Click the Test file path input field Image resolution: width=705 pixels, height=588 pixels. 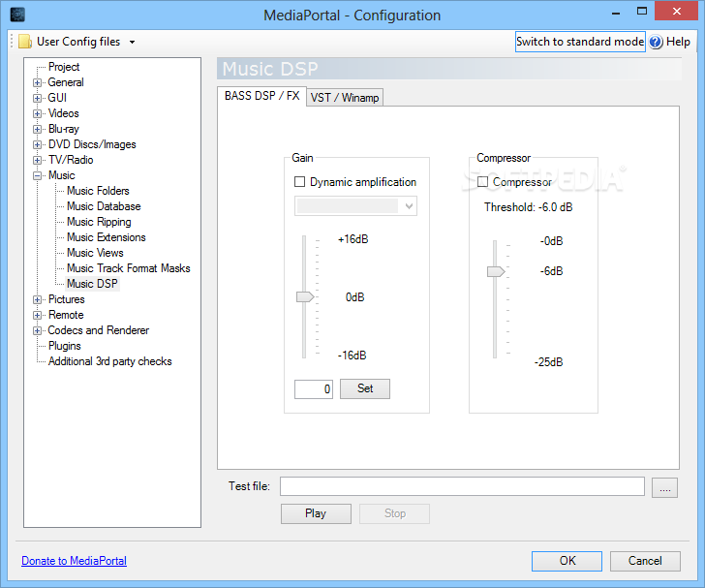pyautogui.click(x=462, y=486)
